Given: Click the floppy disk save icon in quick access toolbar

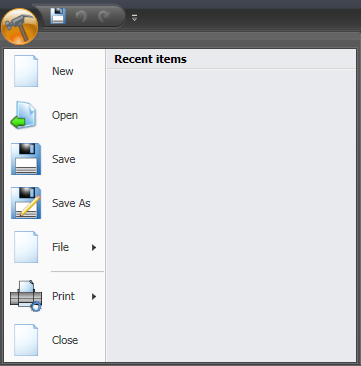Looking at the screenshot, I should 58,16.
